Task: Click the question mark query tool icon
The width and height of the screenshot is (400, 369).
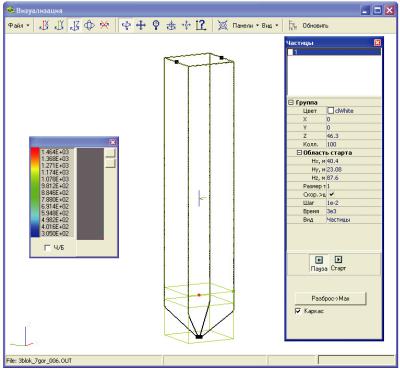Action: click(201, 25)
